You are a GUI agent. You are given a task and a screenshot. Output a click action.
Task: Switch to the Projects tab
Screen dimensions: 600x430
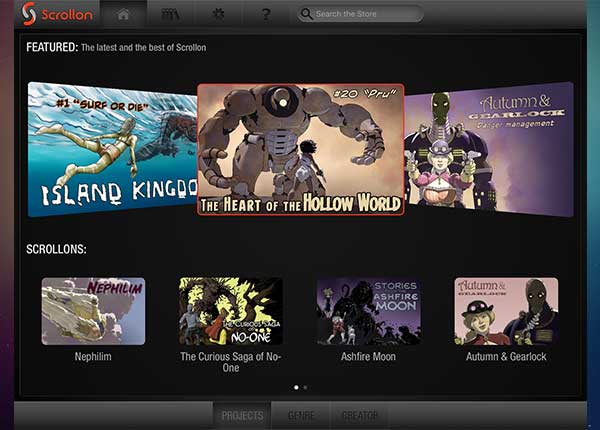coord(242,415)
